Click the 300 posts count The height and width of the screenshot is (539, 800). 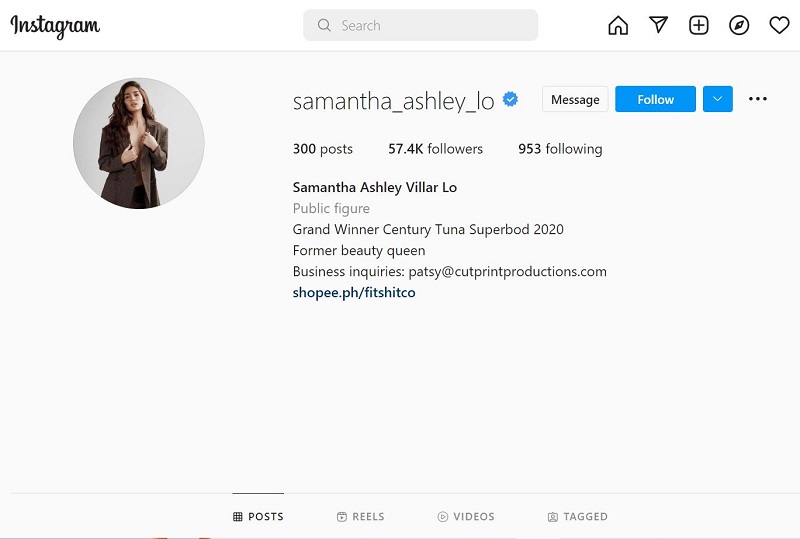point(322,149)
